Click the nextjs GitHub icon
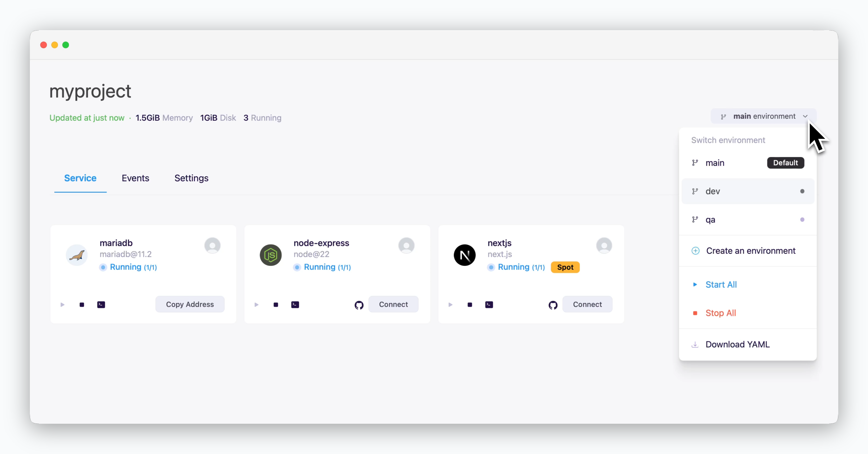 pos(553,305)
